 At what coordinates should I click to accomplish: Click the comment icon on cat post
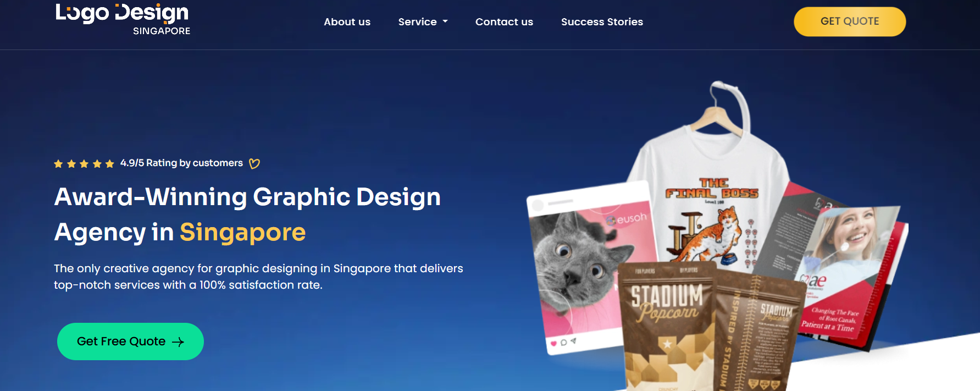[x=563, y=343]
